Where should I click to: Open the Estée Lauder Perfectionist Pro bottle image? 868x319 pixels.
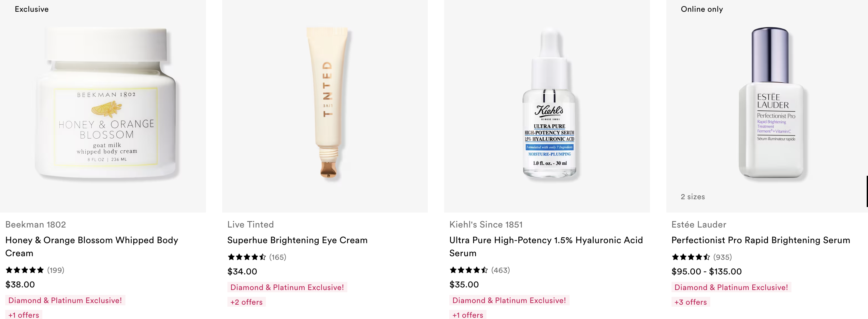pos(767,106)
